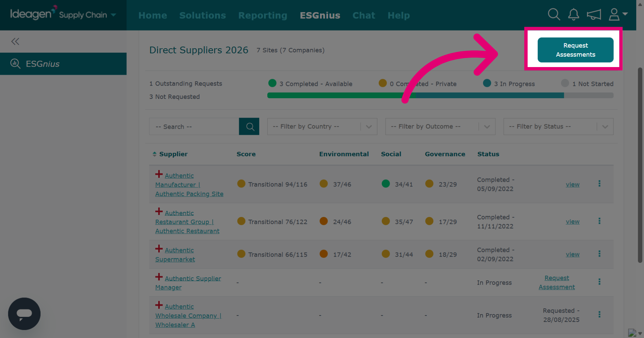The height and width of the screenshot is (338, 644).
Task: Click the Status column header
Action: (488, 154)
